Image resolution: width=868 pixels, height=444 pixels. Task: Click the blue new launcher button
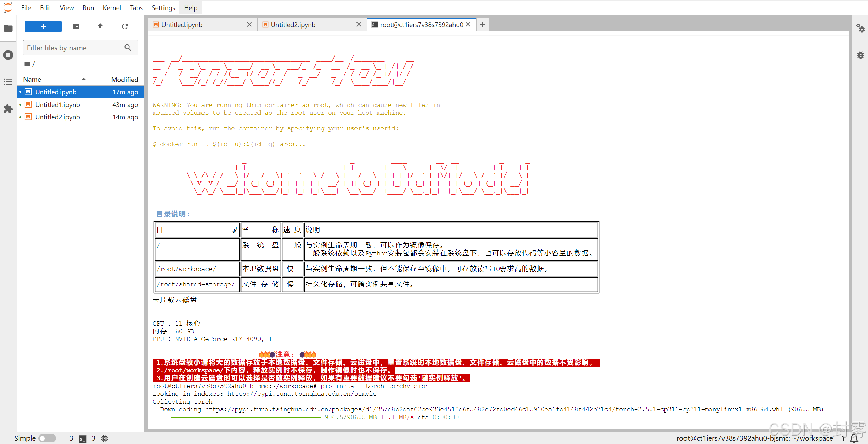coord(43,26)
